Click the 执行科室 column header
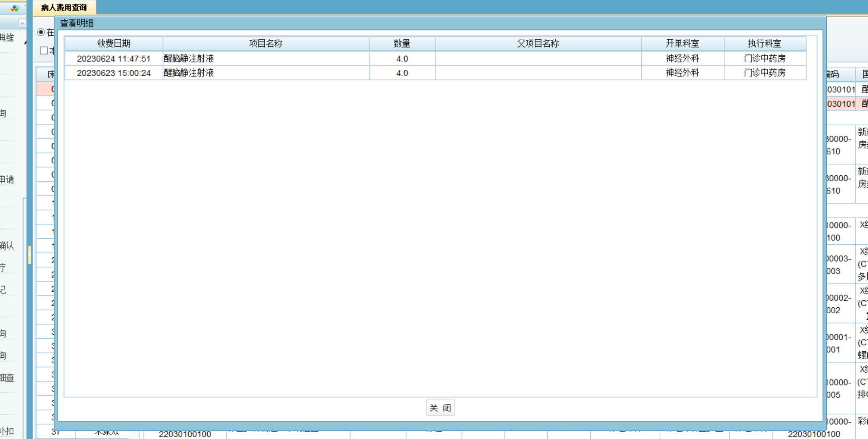This screenshot has height=439, width=868. click(x=765, y=44)
